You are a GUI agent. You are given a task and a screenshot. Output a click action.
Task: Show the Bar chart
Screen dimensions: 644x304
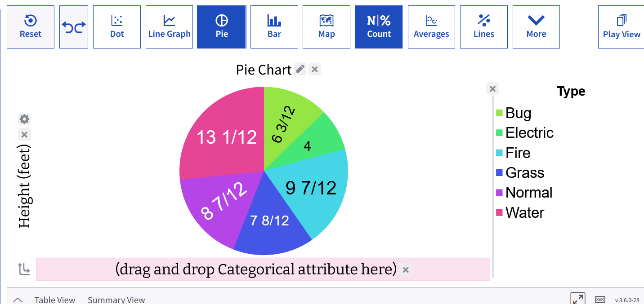274,27
